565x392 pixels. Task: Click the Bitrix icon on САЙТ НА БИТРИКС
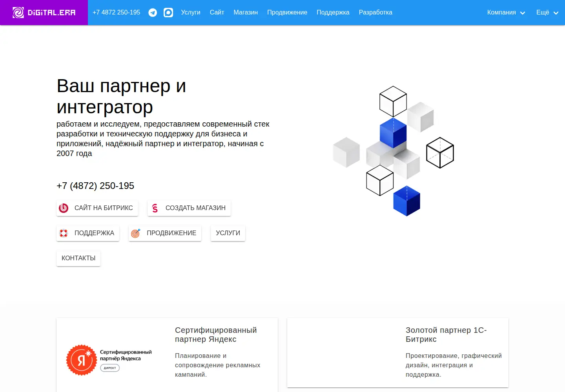[x=64, y=208]
